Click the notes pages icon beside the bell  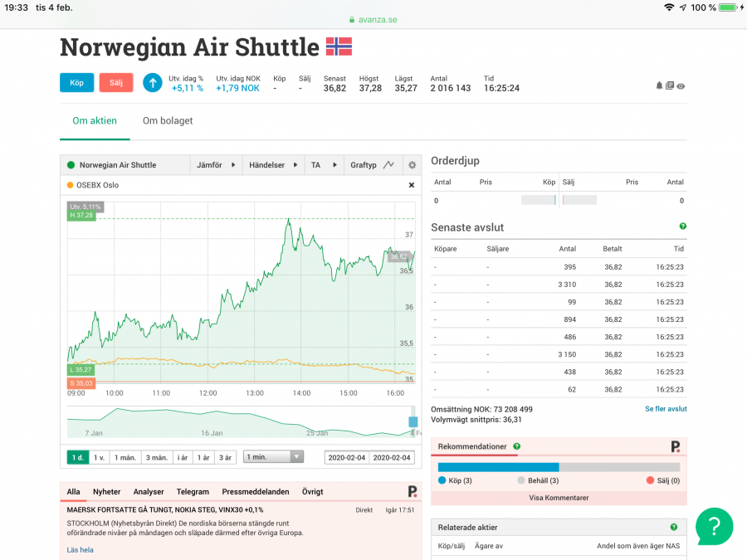pos(670,85)
